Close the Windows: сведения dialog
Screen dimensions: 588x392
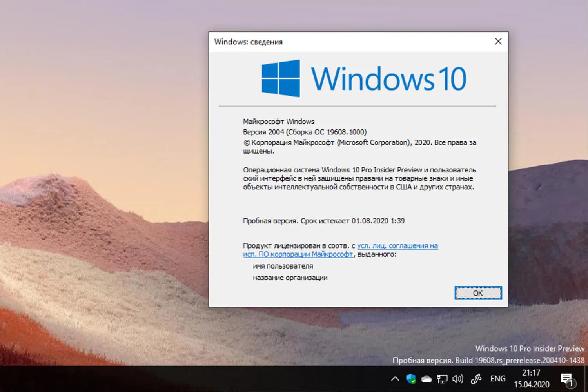498,41
